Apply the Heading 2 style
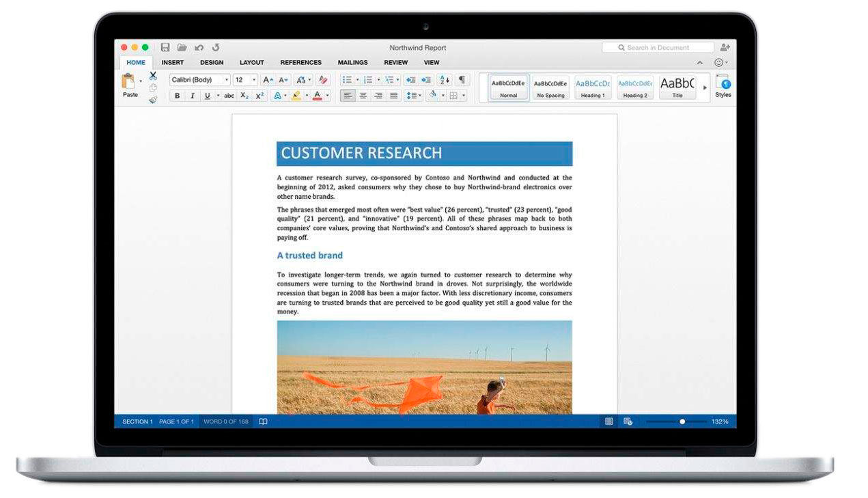Screen dimensions: 868x498 tap(635, 87)
